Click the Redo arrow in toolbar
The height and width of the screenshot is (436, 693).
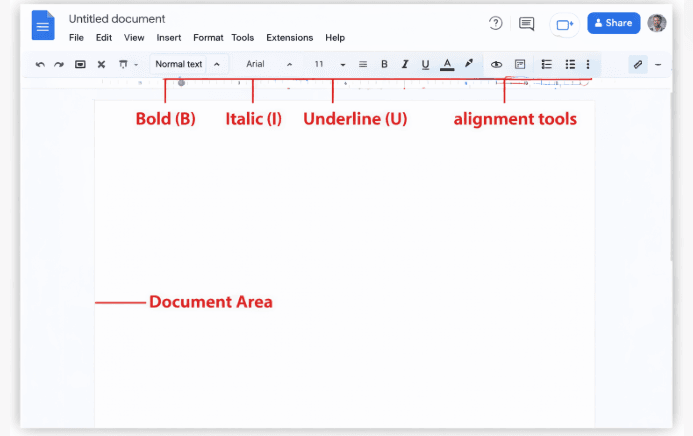coord(59,64)
